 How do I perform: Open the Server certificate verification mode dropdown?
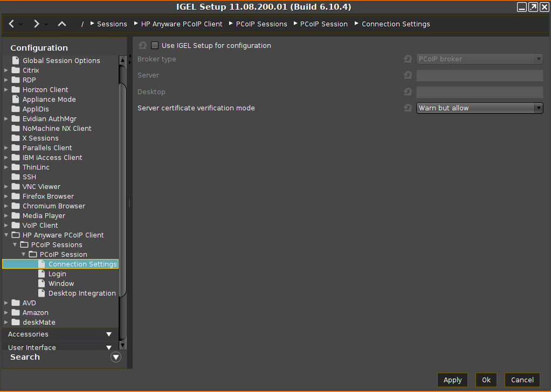click(x=539, y=108)
